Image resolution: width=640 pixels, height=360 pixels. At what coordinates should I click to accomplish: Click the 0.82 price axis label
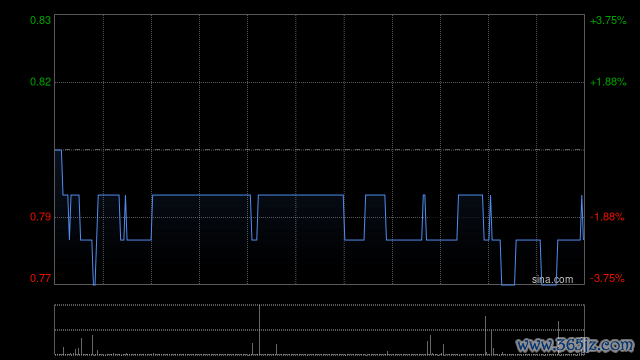(40, 82)
